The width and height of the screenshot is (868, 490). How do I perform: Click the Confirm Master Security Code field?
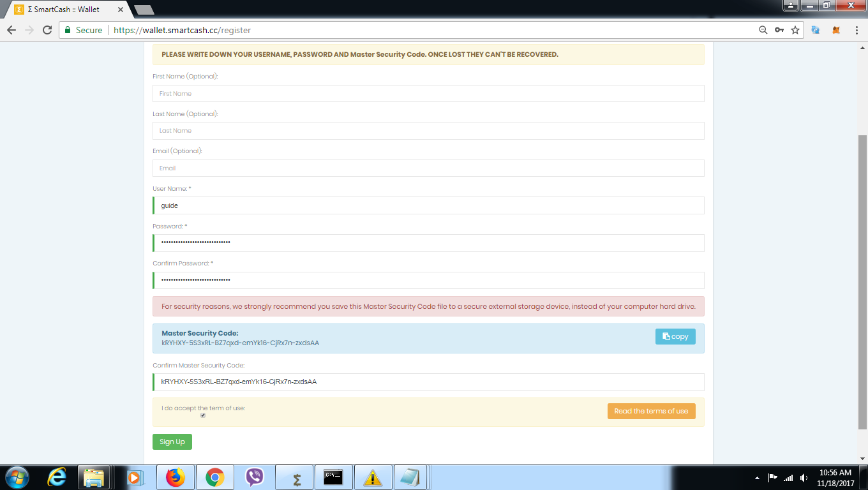point(428,382)
